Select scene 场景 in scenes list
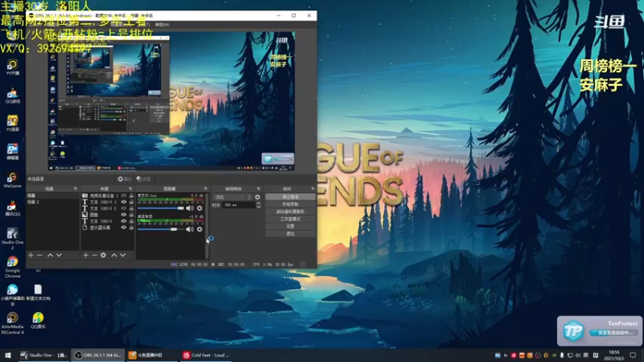This screenshot has width=644, height=362. (x=53, y=195)
